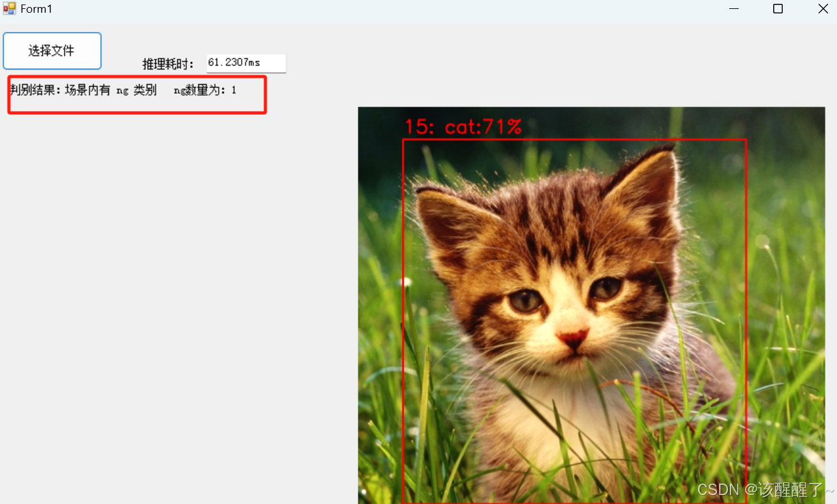Click the 判别结果 result text line

(x=123, y=91)
